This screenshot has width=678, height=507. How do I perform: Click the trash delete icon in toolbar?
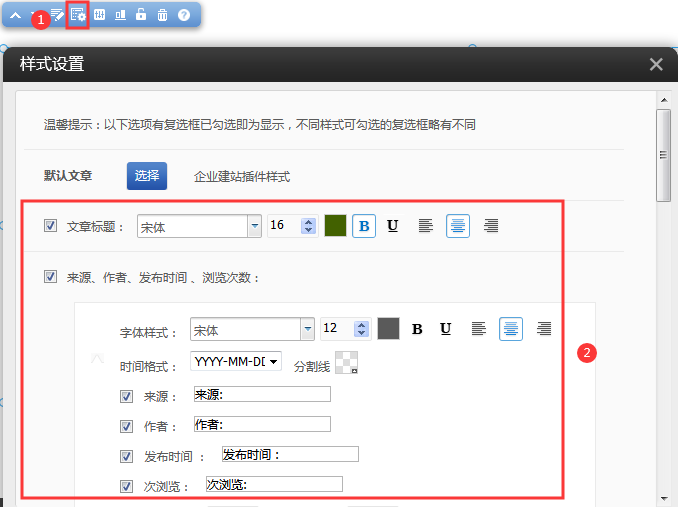162,15
